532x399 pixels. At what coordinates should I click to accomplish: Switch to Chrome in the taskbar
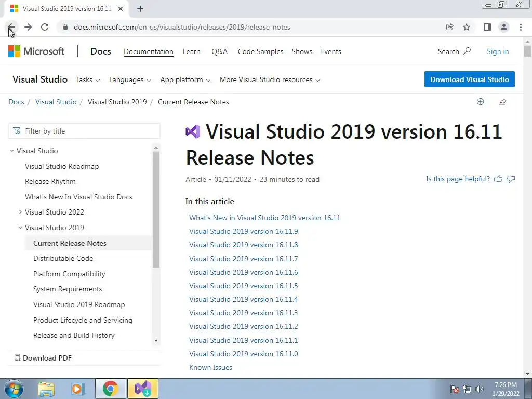tap(111, 389)
